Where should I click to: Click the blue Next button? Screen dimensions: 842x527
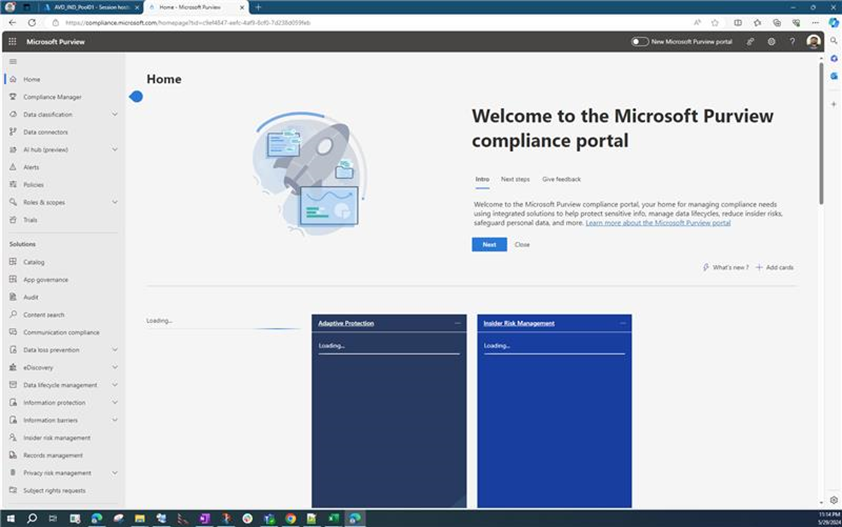coord(489,244)
